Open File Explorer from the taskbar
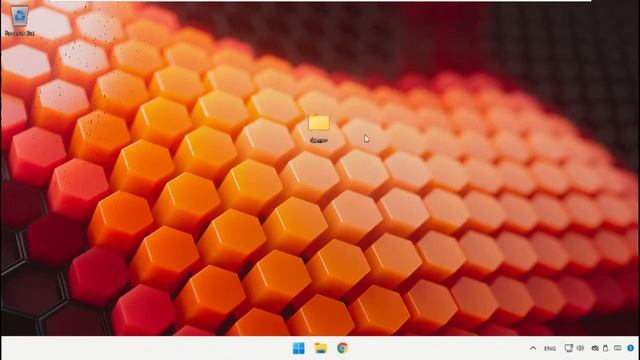640x360 pixels. pos(321,348)
